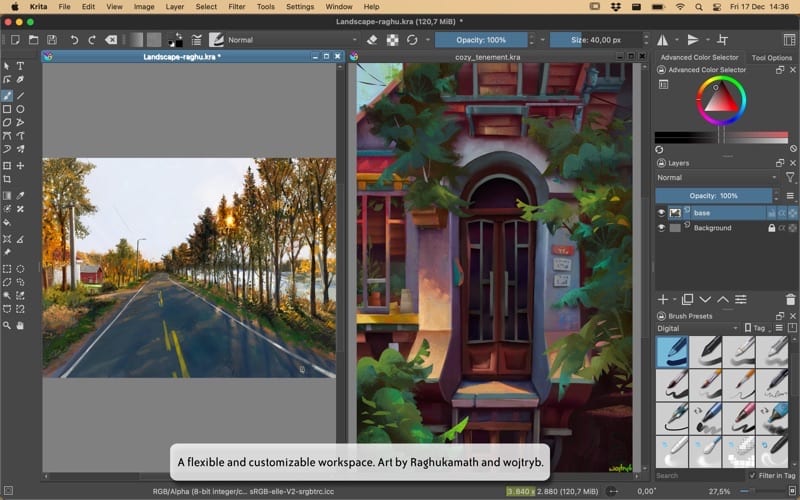800x500 pixels.
Task: Open the brush editor settings icon
Action: point(196,40)
